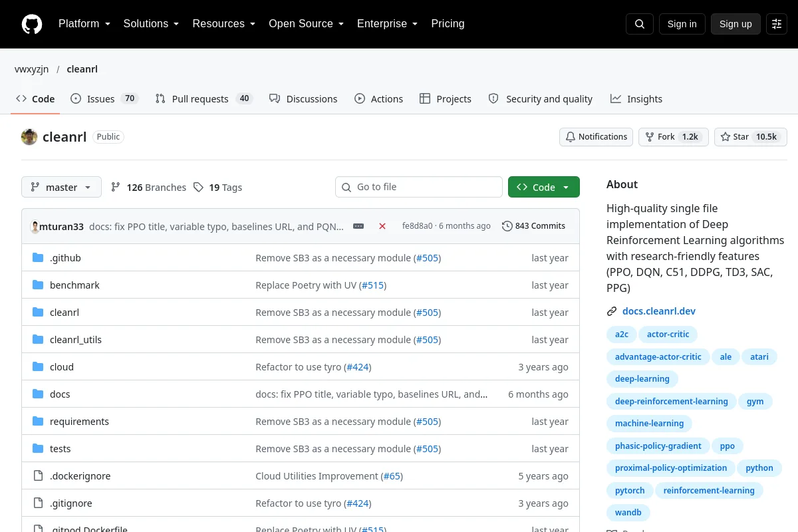The width and height of the screenshot is (798, 532).
Task: Select the actor-critic topic tag
Action: tap(668, 334)
